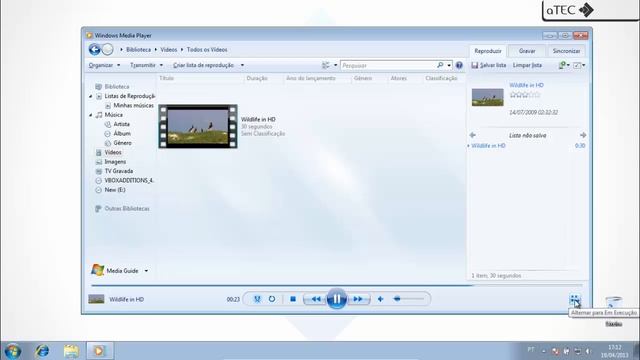Viewport: 640px width, 360px height.
Task: Sort by the Duração column
Action: tap(257, 78)
